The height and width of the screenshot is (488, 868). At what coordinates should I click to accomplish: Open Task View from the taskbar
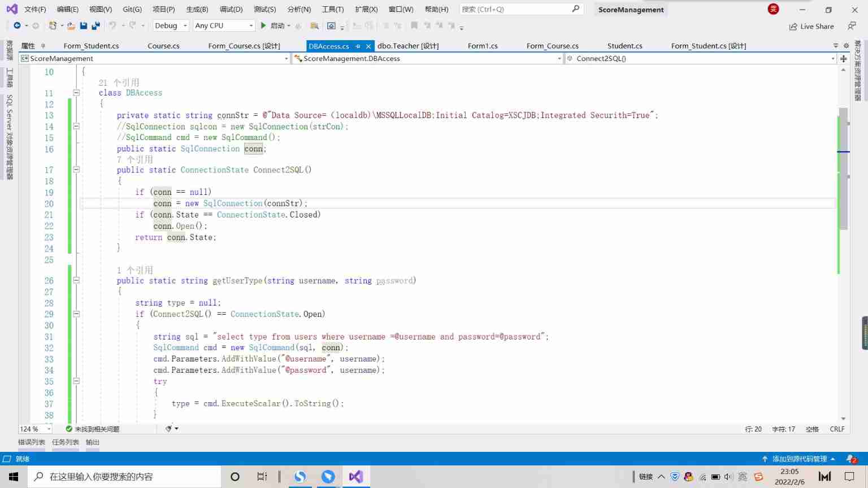pos(262,477)
